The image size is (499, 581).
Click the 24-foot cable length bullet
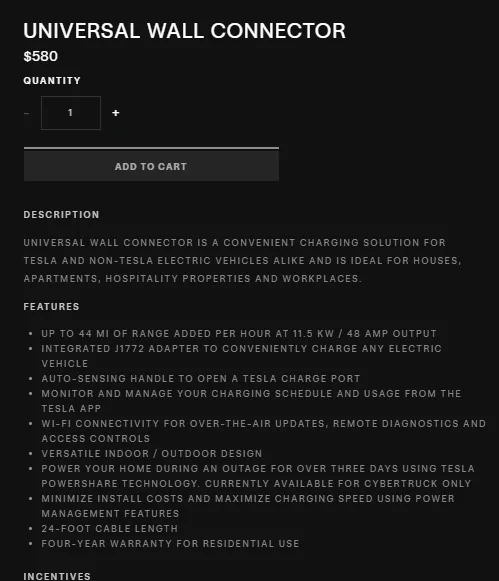tap(110, 528)
